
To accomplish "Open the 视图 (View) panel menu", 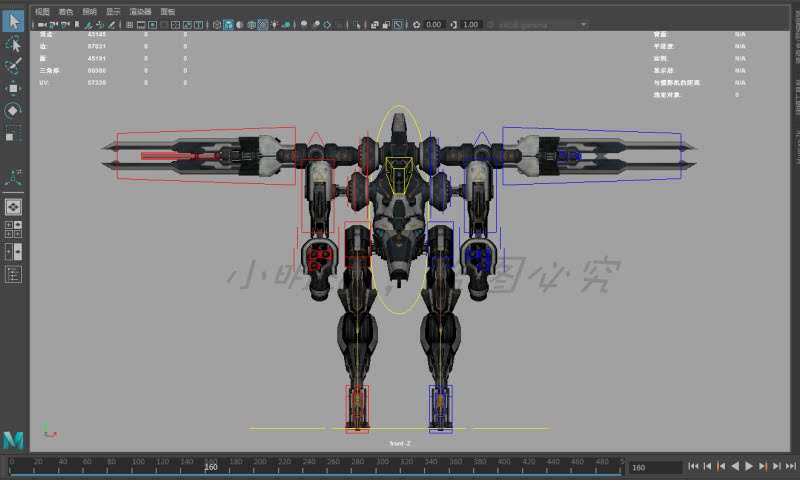I will click(42, 11).
